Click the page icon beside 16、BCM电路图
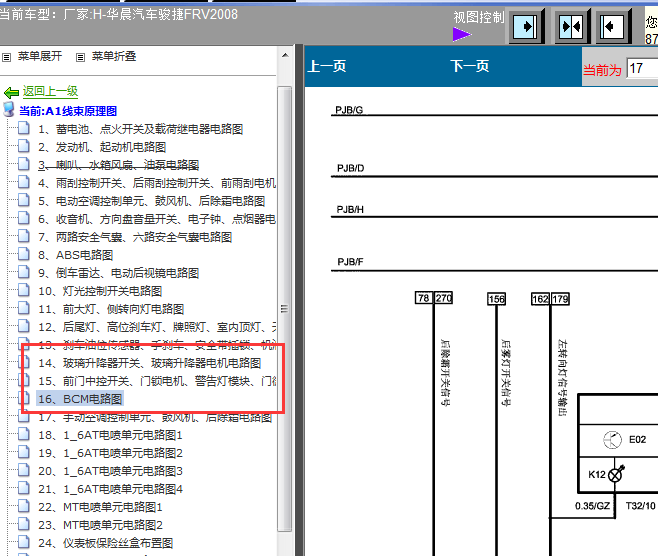Image resolution: width=658 pixels, height=556 pixels. point(24,398)
